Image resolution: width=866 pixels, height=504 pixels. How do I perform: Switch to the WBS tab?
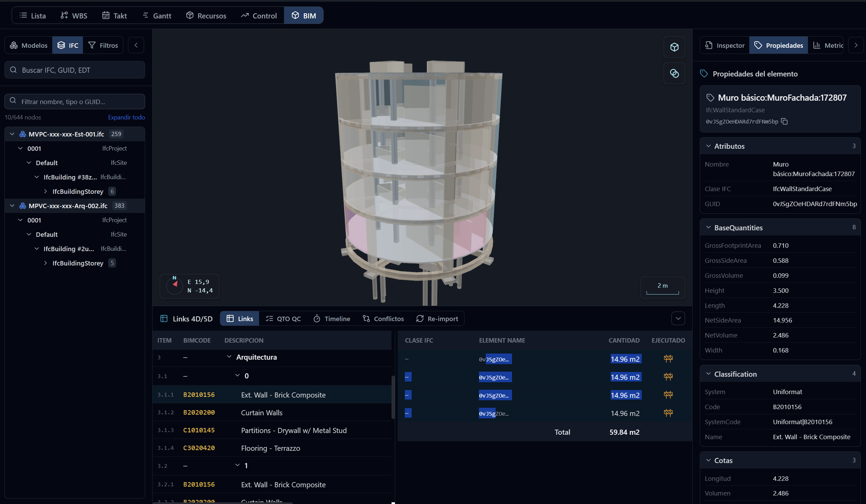(x=74, y=15)
